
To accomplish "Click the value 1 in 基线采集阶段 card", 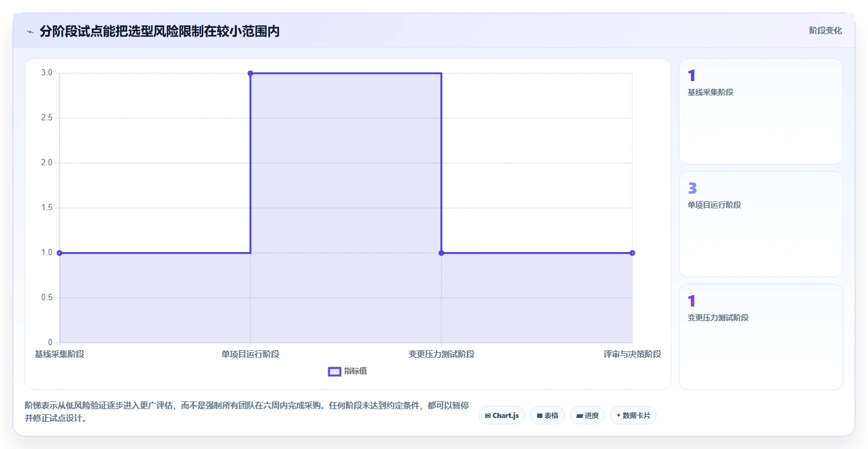I will point(691,75).
